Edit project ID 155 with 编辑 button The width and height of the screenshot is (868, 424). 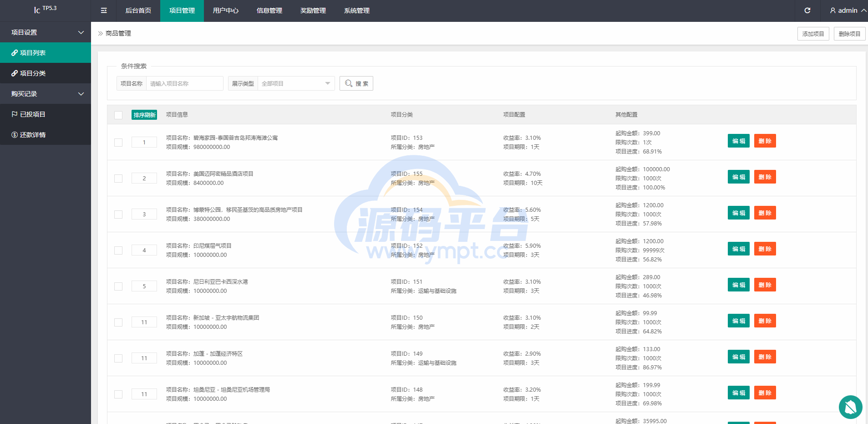(x=738, y=177)
